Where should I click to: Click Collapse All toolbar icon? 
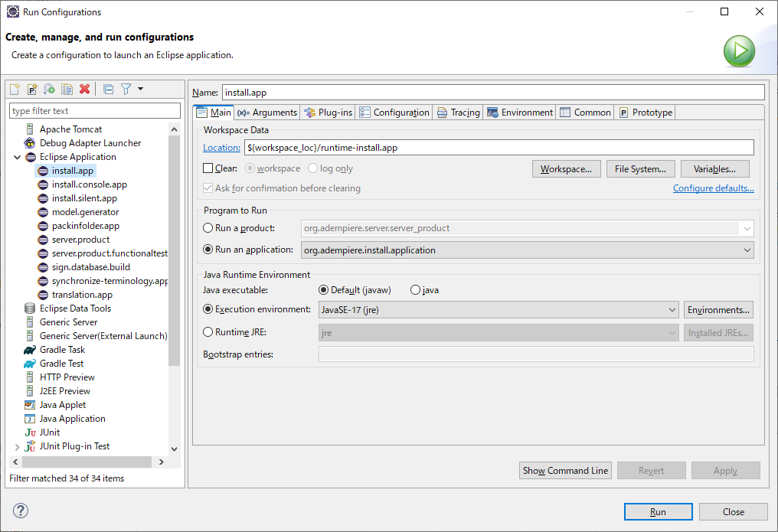(108, 90)
